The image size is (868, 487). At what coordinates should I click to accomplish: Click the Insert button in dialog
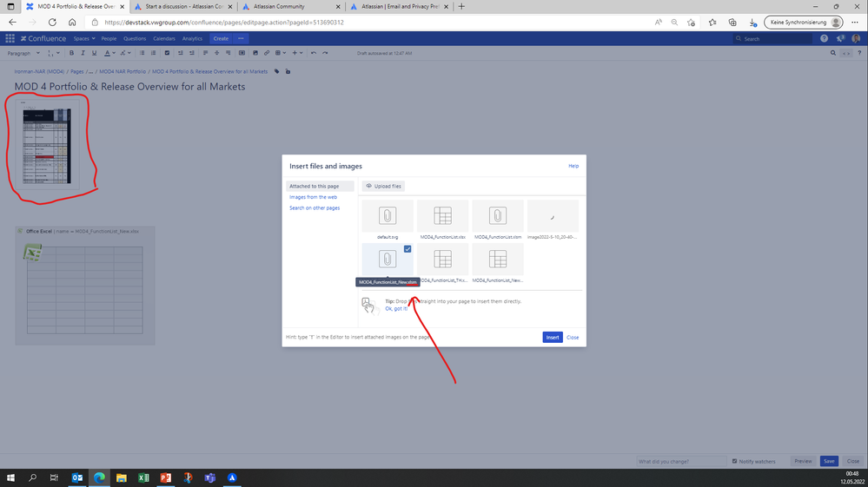tap(553, 337)
